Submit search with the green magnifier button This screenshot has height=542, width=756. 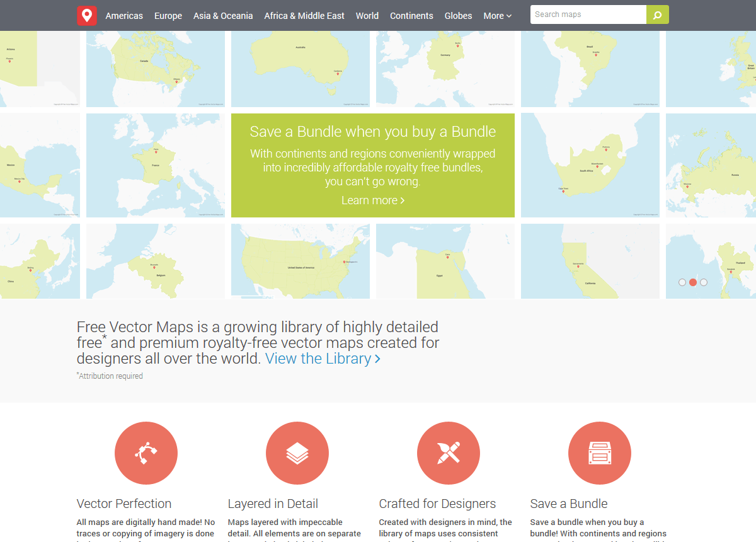[x=658, y=14]
